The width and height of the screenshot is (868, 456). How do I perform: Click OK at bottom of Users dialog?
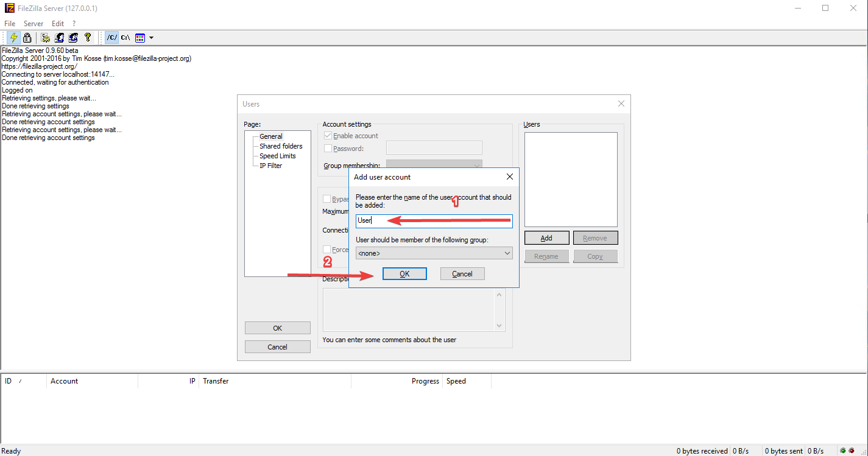pyautogui.click(x=277, y=328)
